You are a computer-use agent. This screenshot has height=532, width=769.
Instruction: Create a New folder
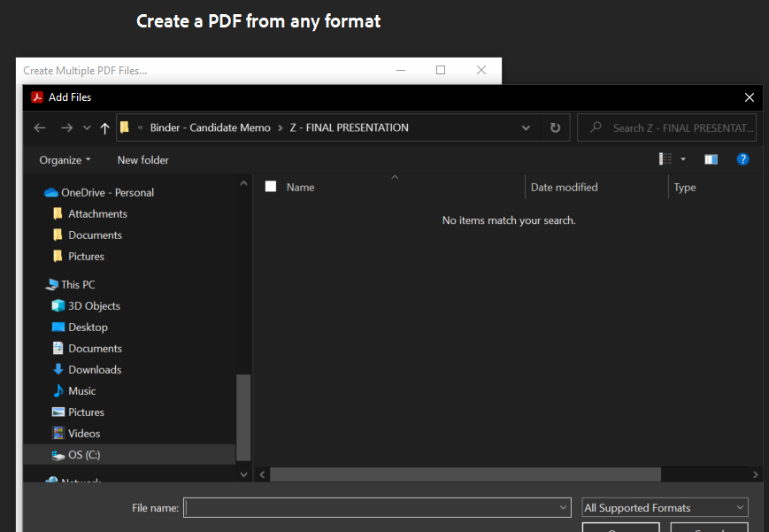pos(142,160)
